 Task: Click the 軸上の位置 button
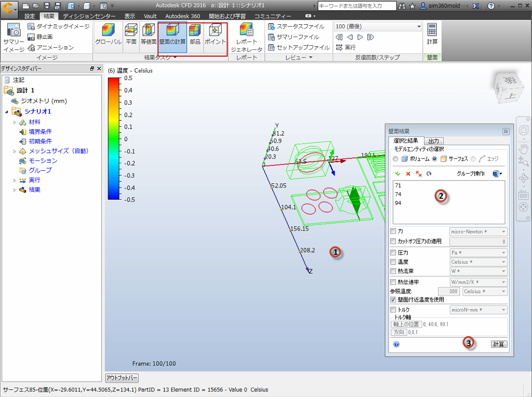pyautogui.click(x=406, y=325)
